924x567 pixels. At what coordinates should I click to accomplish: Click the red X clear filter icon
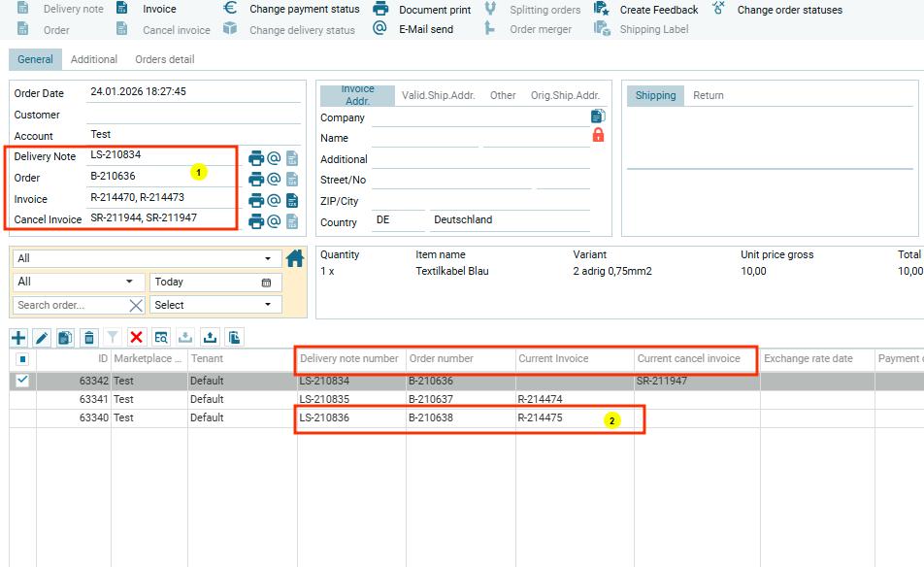(137, 337)
